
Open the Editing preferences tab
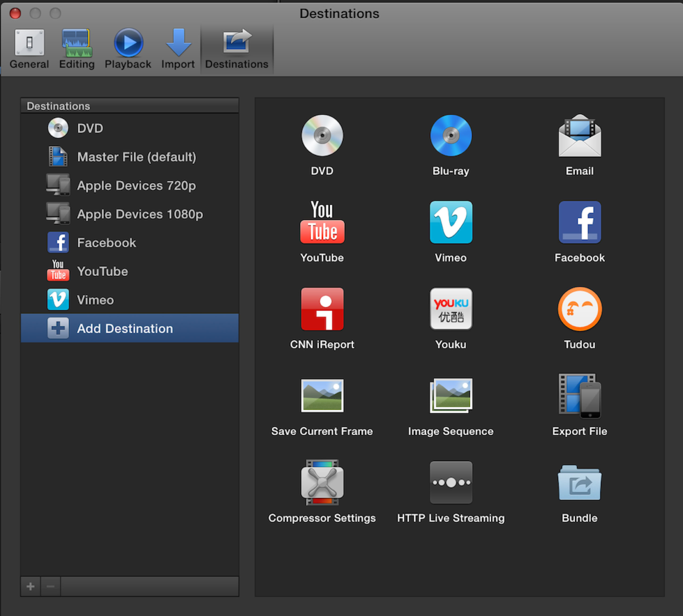click(77, 49)
